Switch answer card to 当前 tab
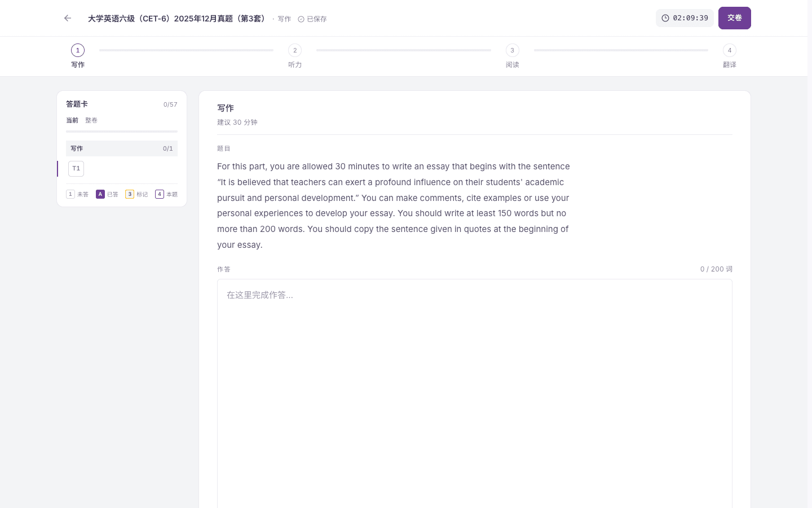 tap(72, 120)
